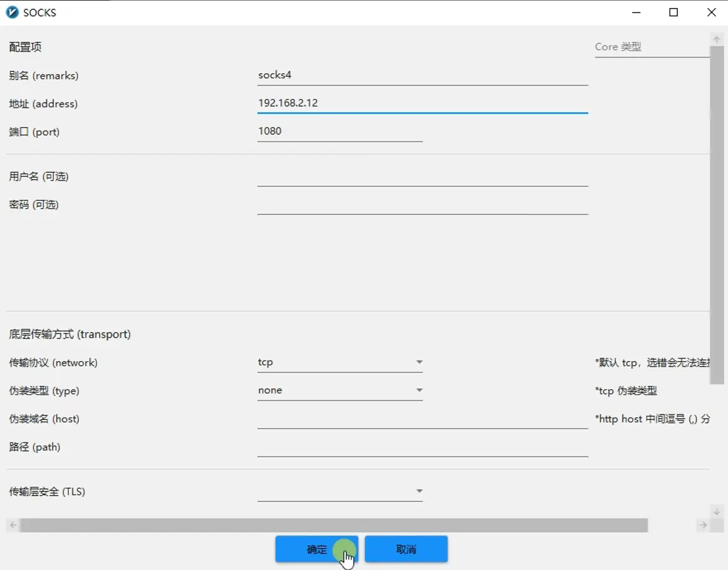Focus the 别名 (remarks) field with socks4
The height and width of the screenshot is (570, 728).
click(423, 75)
